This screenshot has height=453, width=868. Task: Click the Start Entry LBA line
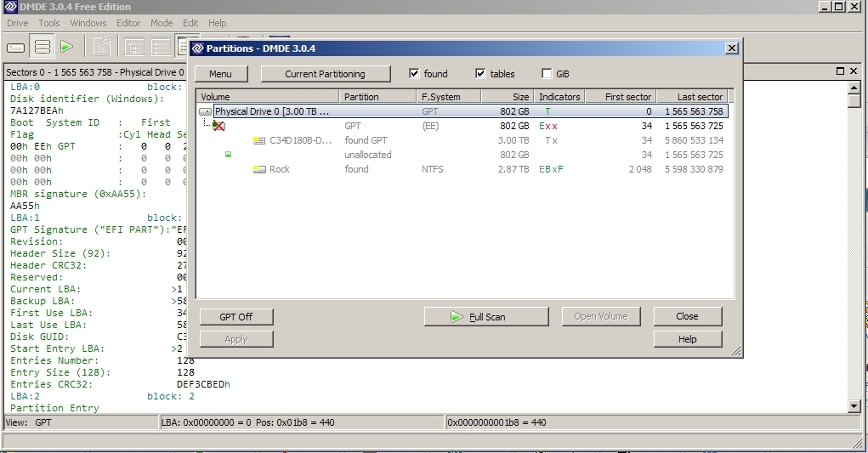click(x=96, y=349)
